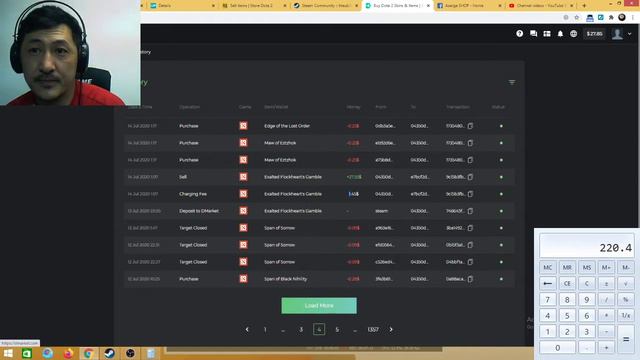This screenshot has height=360, width=640.
Task: Go to page 3 in pagination
Action: [301, 329]
